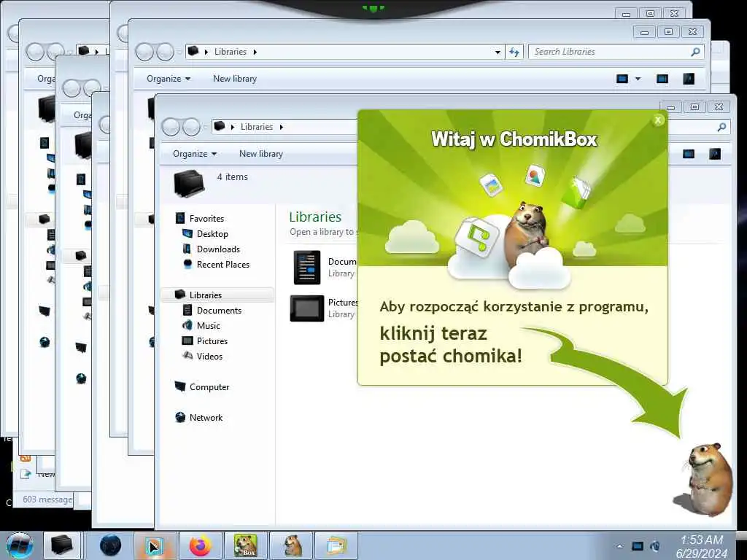The width and height of the screenshot is (747, 560).
Task: Select Favorites in navigation pane
Action: pyautogui.click(x=206, y=219)
